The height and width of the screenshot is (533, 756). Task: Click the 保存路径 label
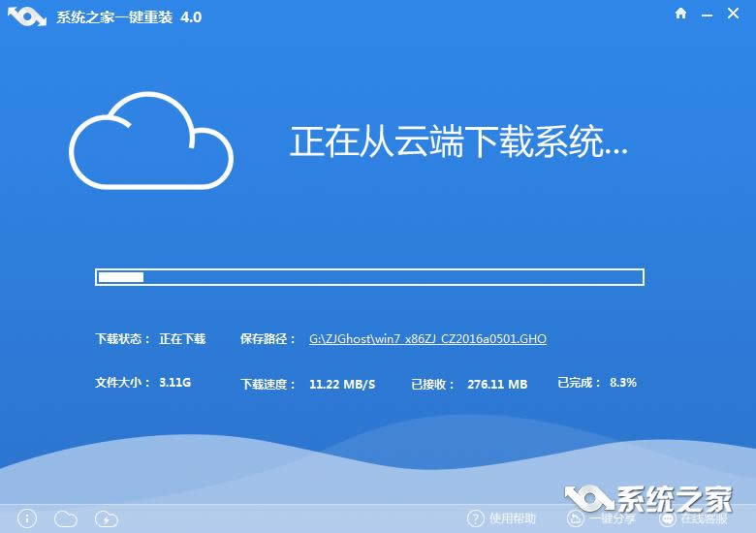[x=268, y=339]
